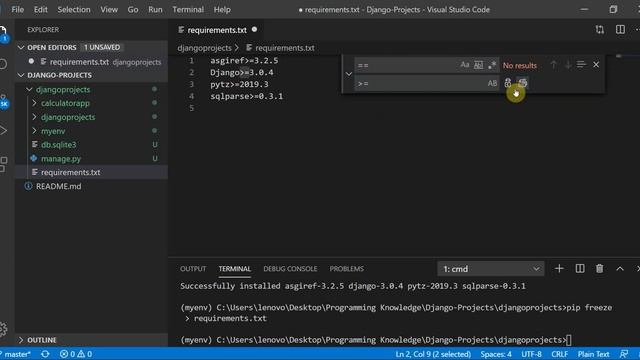
Task: Go to next match arrow
Action: pos(567,65)
